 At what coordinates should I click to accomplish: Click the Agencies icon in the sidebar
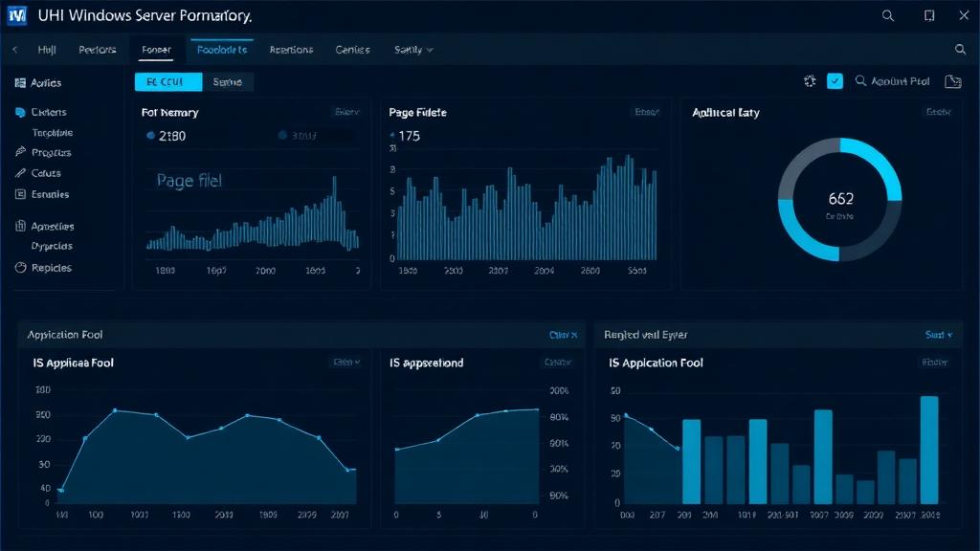(x=19, y=226)
